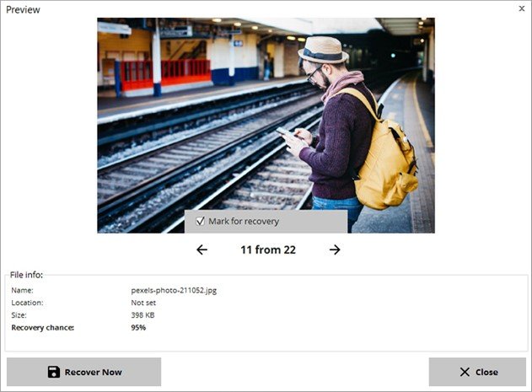532x392 pixels.
Task: Click the X icon inside the Close button
Action: click(x=465, y=372)
